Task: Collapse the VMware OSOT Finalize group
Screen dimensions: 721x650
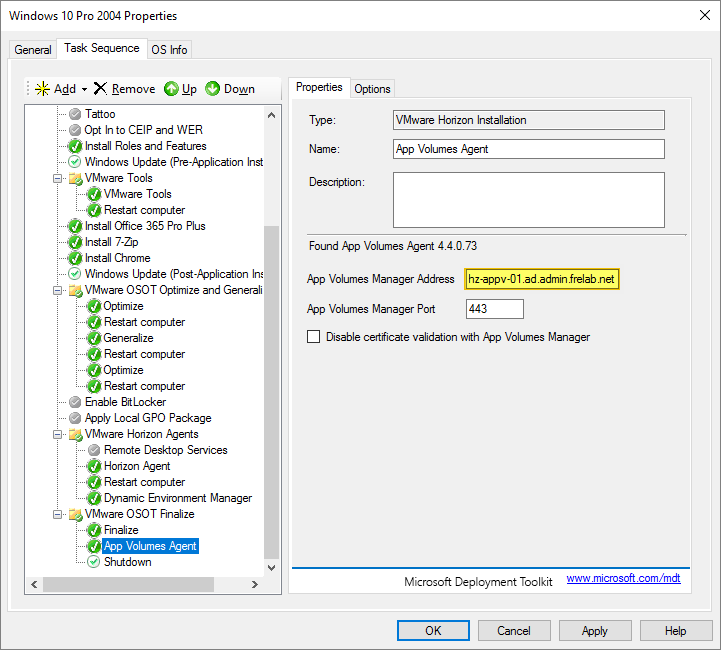Action: [x=59, y=514]
